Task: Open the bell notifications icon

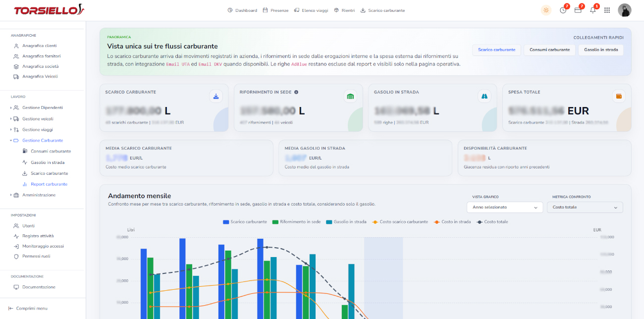Action: tap(592, 10)
